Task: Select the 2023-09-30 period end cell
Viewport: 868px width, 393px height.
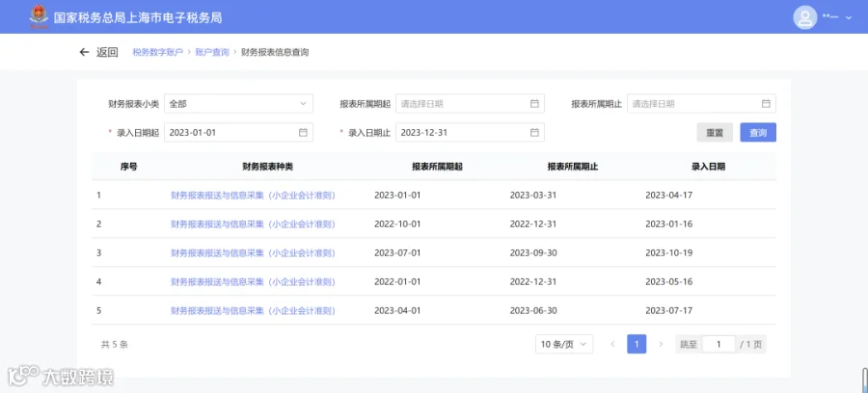Action: [x=533, y=252]
